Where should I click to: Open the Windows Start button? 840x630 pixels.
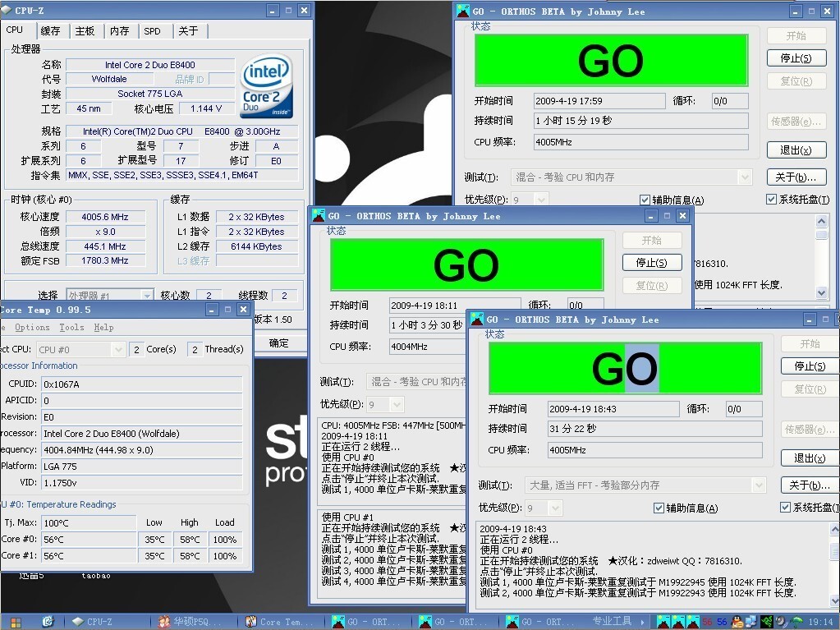tap(15, 622)
